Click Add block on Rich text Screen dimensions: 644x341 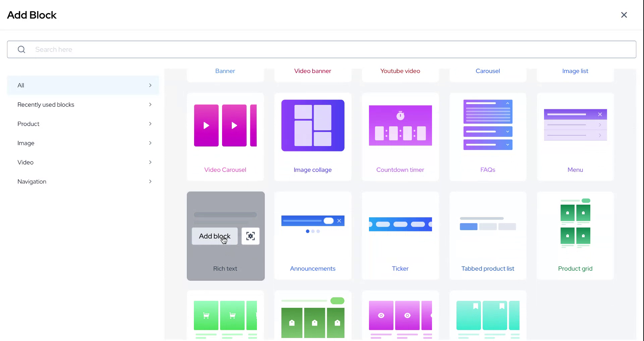[215, 236]
